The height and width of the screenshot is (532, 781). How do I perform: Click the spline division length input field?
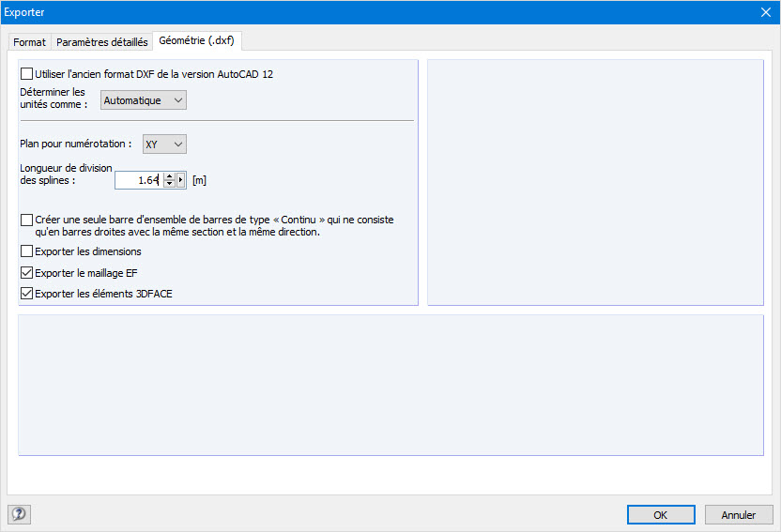click(139, 180)
